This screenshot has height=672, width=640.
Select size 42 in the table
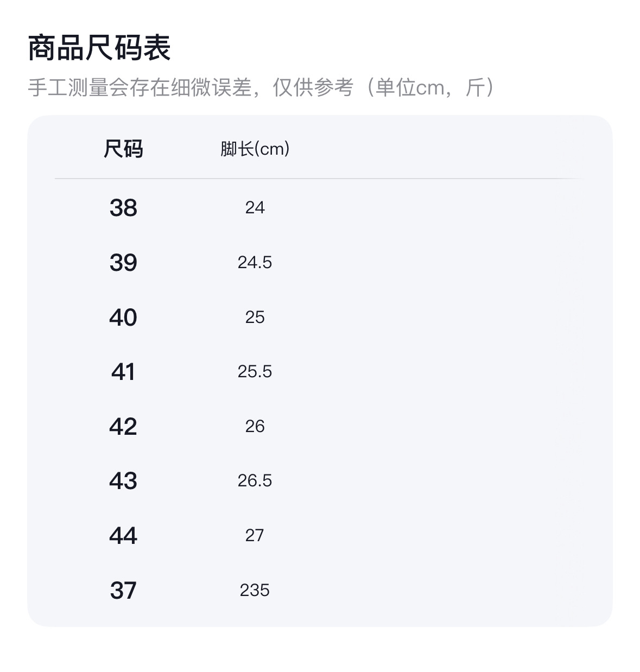tap(123, 427)
